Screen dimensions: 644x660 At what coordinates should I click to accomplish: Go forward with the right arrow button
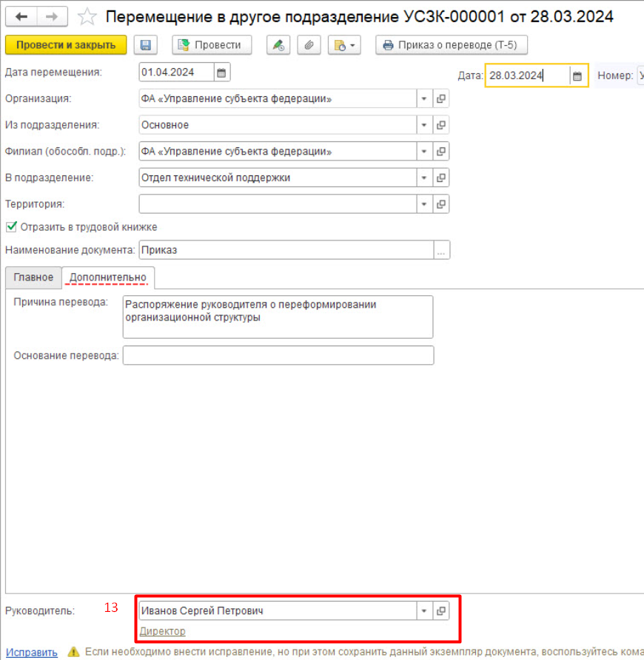[52, 17]
